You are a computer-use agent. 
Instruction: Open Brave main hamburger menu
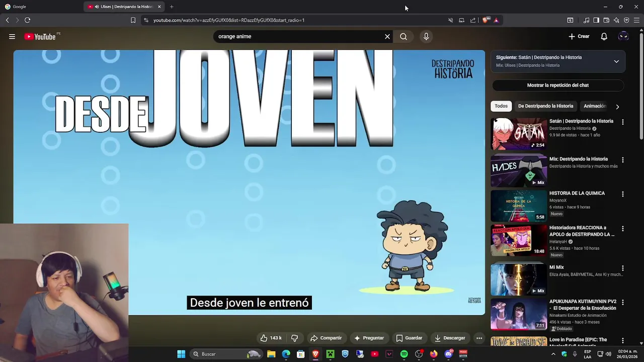click(x=636, y=20)
